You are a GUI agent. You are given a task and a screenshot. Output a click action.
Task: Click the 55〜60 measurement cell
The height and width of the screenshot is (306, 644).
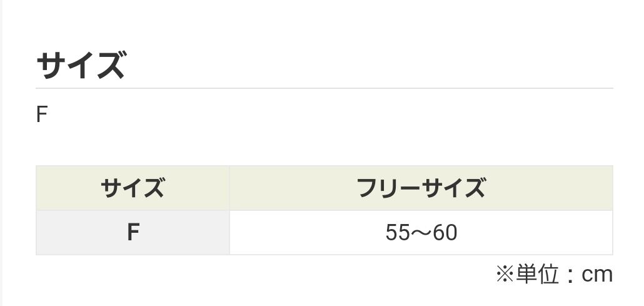point(421,233)
